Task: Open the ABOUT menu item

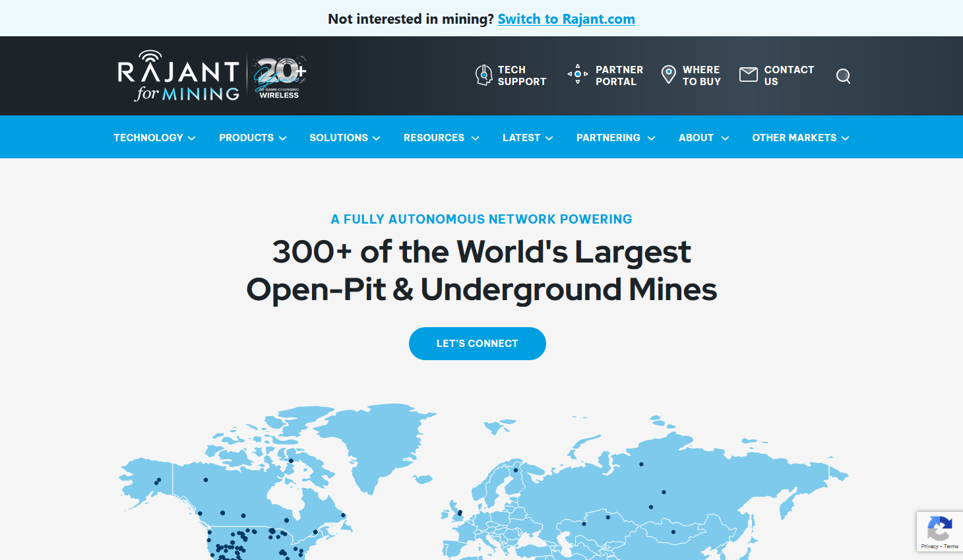Action: [x=696, y=137]
